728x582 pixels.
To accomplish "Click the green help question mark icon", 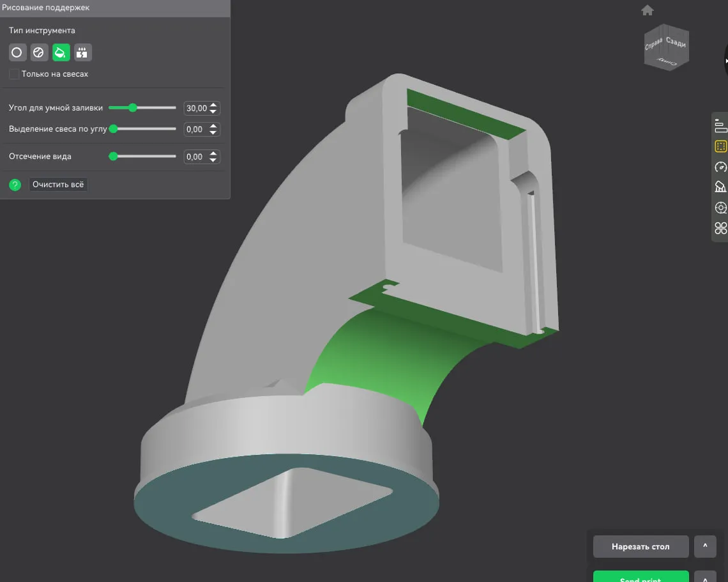I will tap(15, 185).
